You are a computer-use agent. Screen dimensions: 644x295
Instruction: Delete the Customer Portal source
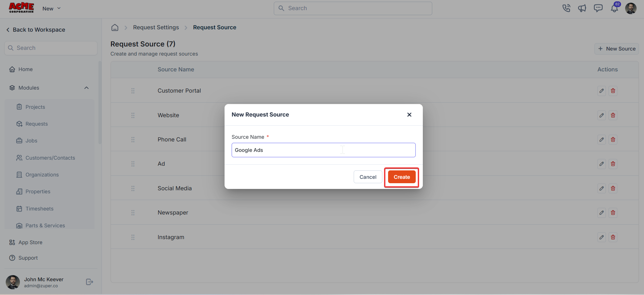point(613,91)
